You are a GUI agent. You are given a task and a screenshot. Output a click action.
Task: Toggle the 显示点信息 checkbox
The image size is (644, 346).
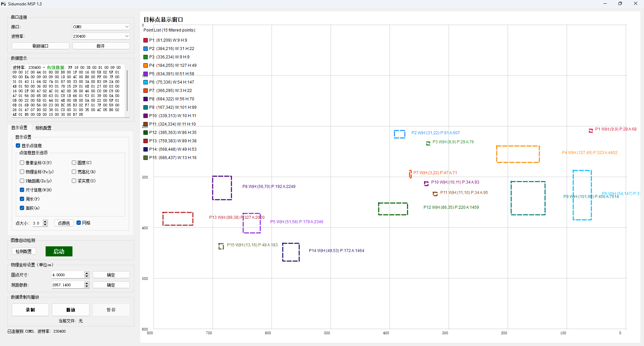pos(18,146)
